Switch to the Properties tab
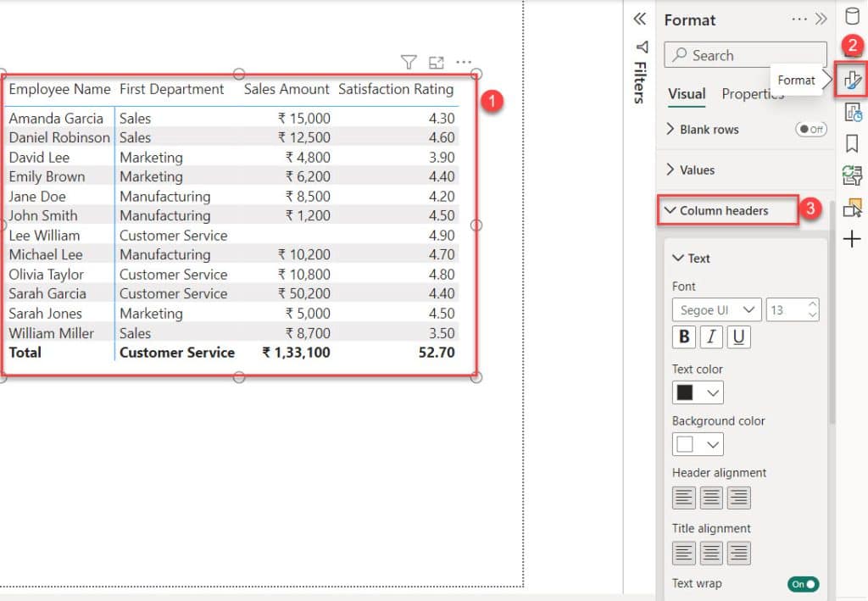The width and height of the screenshot is (868, 601). point(753,94)
